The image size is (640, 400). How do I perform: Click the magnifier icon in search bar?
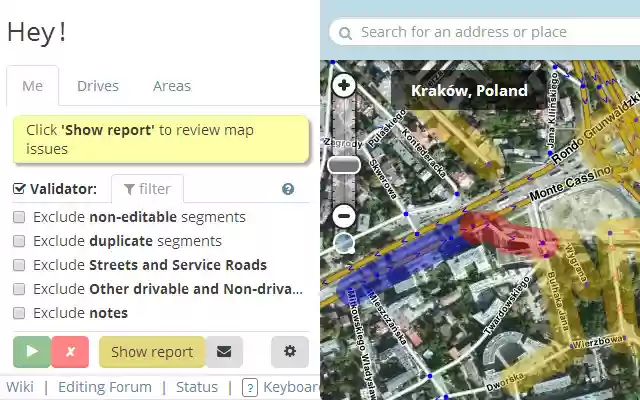[x=345, y=33]
